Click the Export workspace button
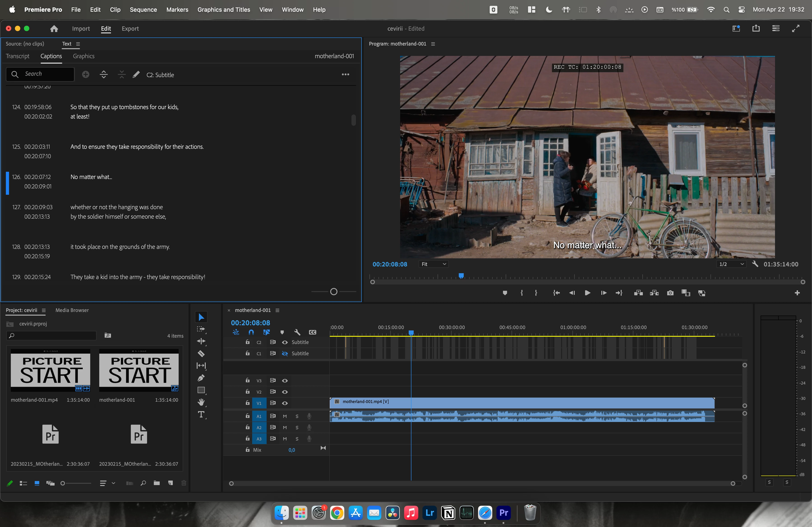812x527 pixels. point(130,29)
